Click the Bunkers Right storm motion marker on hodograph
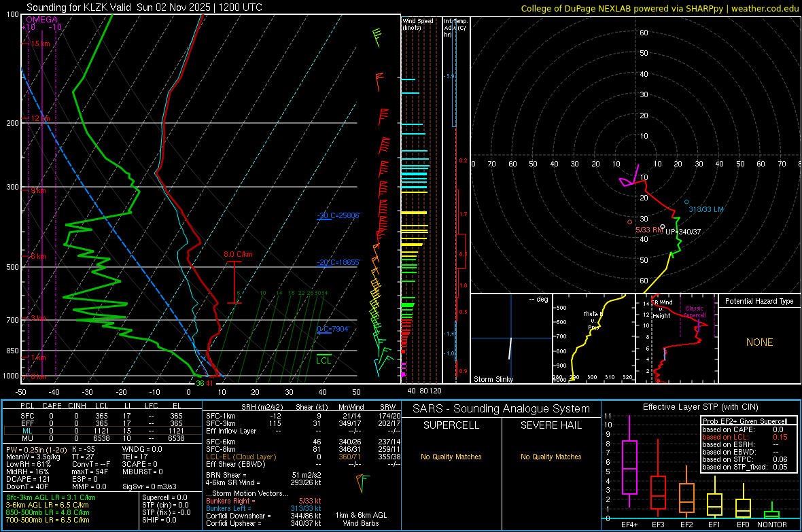 (x=630, y=222)
